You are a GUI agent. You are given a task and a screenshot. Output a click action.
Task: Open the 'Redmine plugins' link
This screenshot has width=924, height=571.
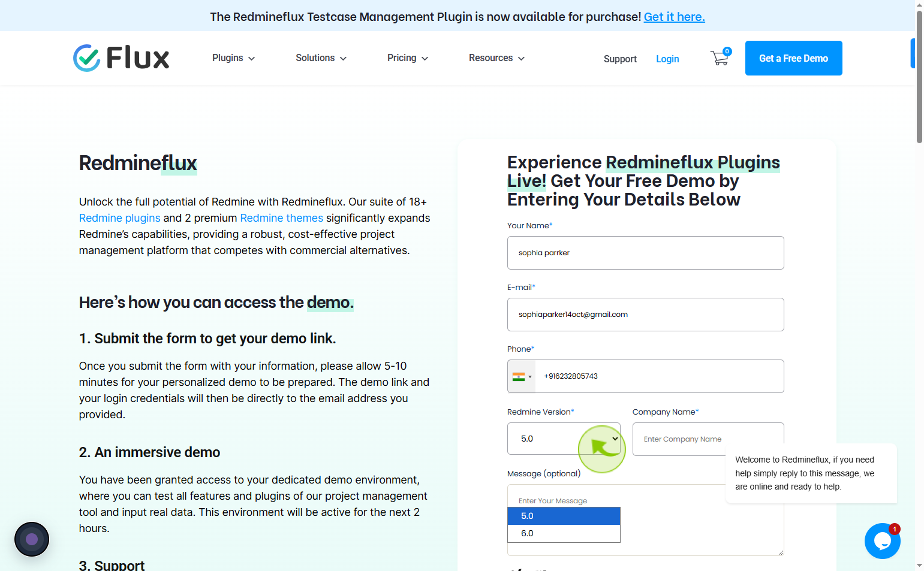[120, 218]
